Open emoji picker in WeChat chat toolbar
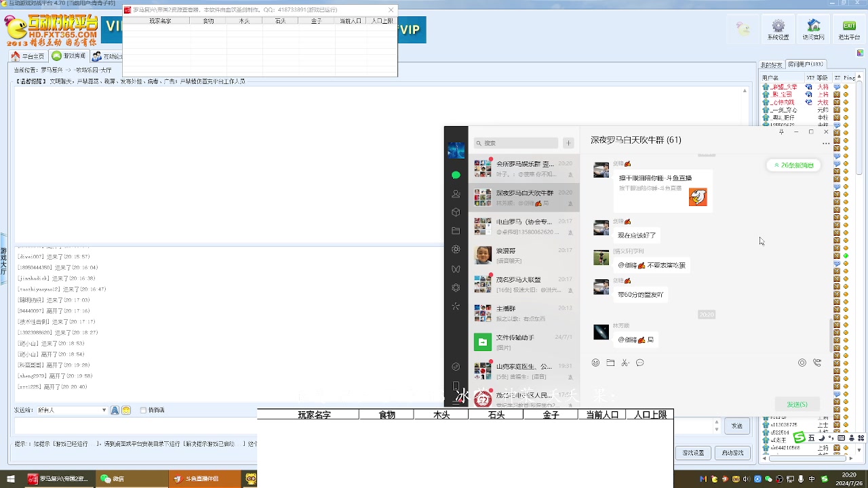 pos(596,363)
